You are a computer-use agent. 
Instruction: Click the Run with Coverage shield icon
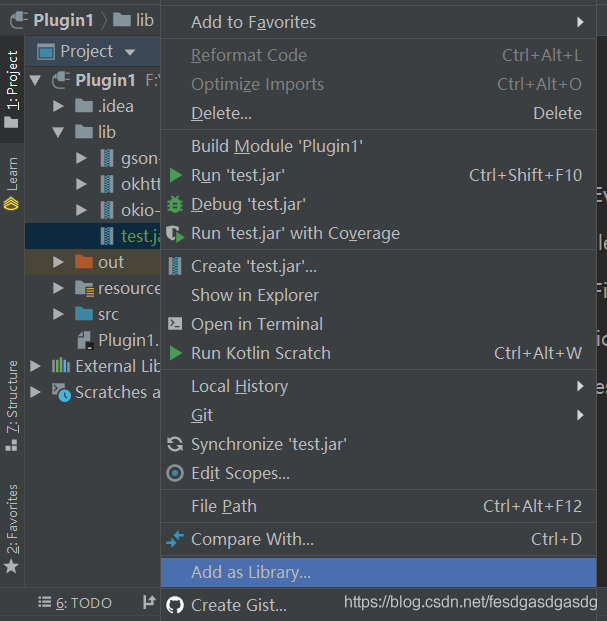point(175,233)
